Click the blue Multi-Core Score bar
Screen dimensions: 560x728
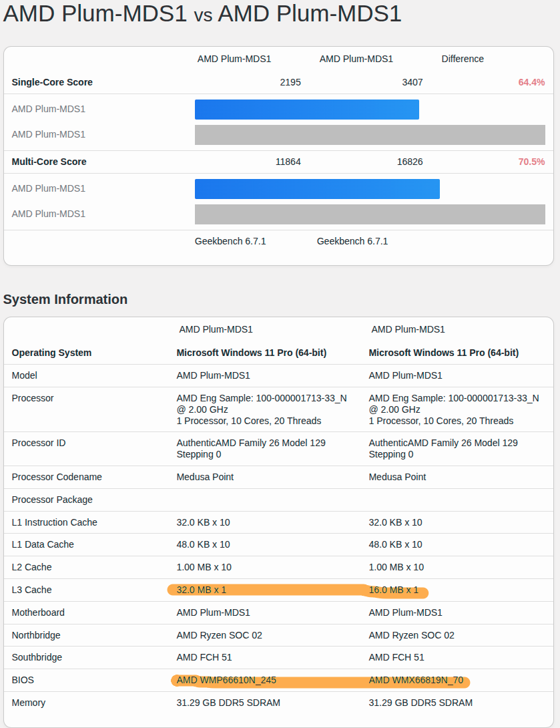317,189
